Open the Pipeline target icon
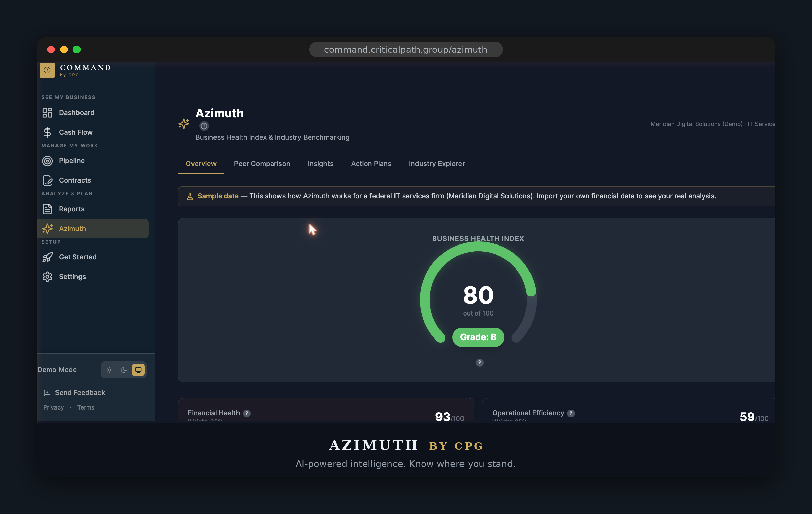The width and height of the screenshot is (812, 514). coord(47,161)
